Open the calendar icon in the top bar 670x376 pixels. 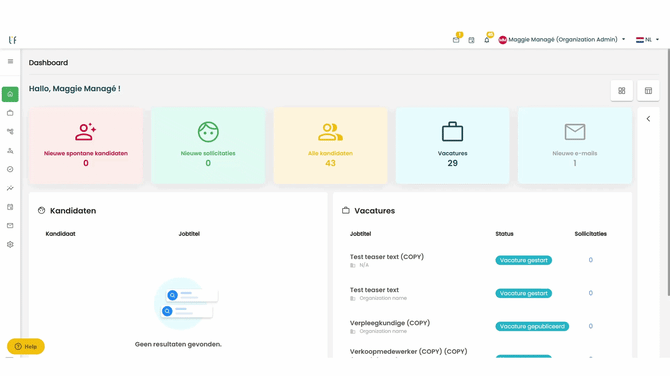click(471, 40)
